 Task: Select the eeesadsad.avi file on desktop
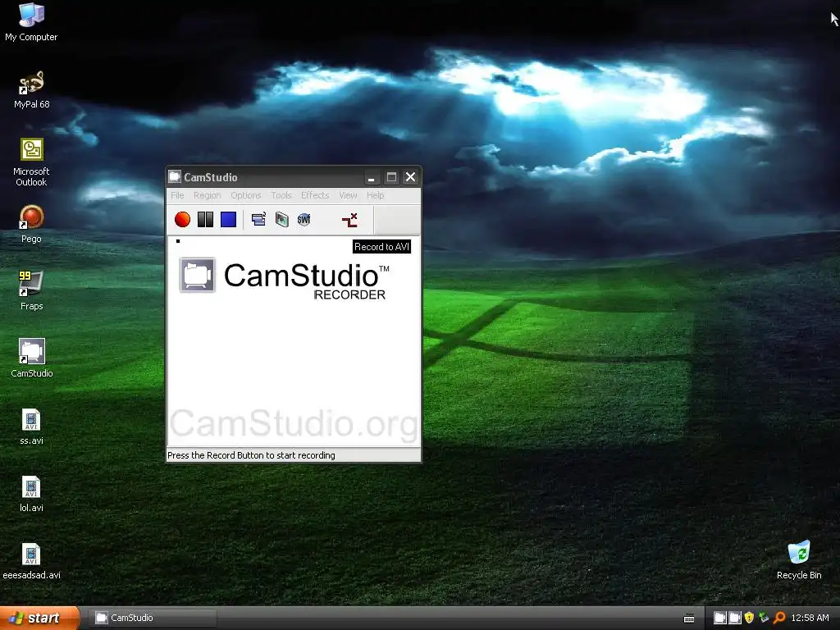[31, 561]
